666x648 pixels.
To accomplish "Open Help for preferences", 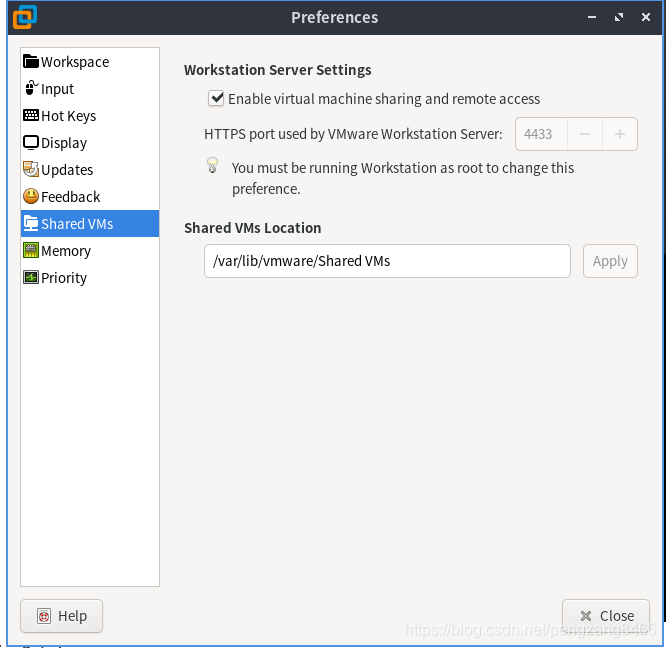I will click(x=62, y=616).
